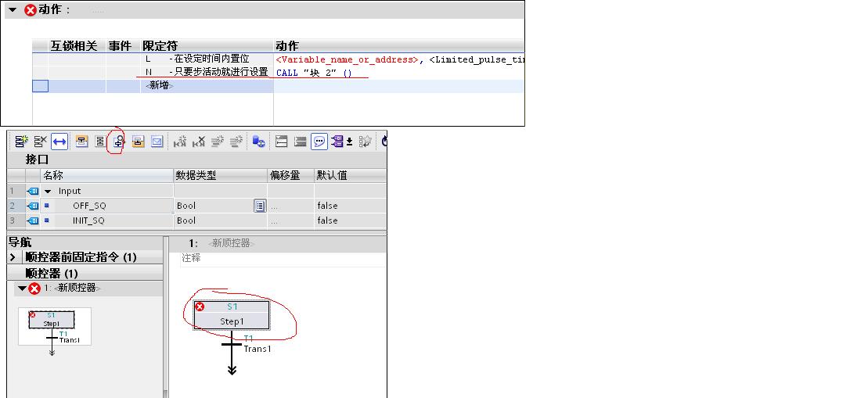Click the black download arrow next to tag icon

coord(349,142)
